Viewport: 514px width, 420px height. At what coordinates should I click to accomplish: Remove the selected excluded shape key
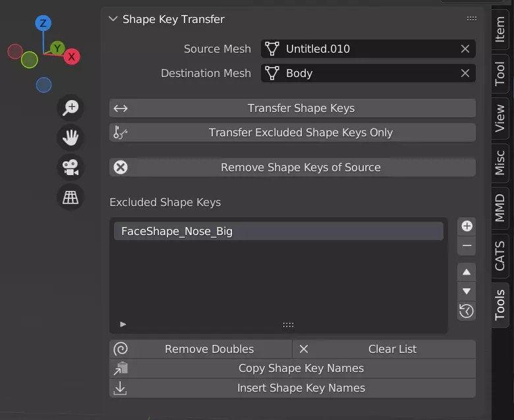pos(467,245)
